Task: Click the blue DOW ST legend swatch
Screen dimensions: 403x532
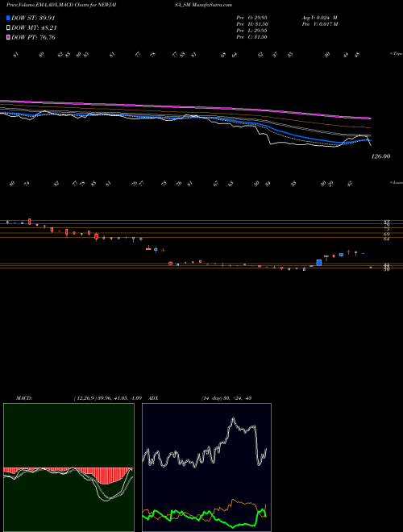Action: pyautogui.click(x=8, y=18)
